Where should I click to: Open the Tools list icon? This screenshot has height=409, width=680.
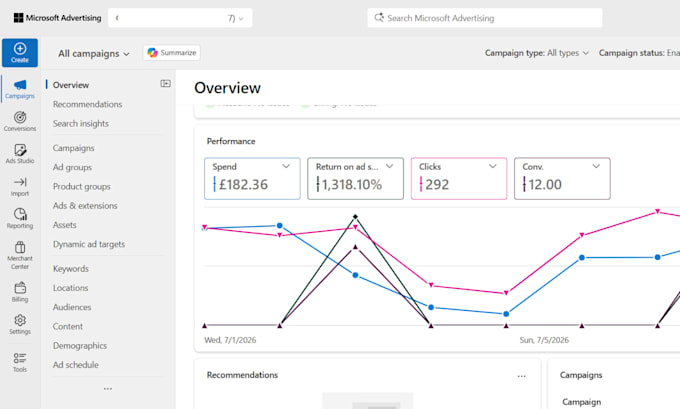[20, 358]
